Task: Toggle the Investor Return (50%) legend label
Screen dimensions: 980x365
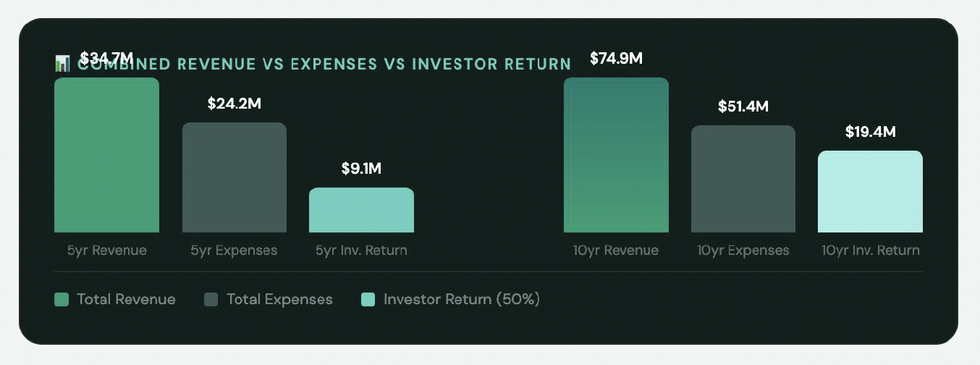Action: coord(462,299)
